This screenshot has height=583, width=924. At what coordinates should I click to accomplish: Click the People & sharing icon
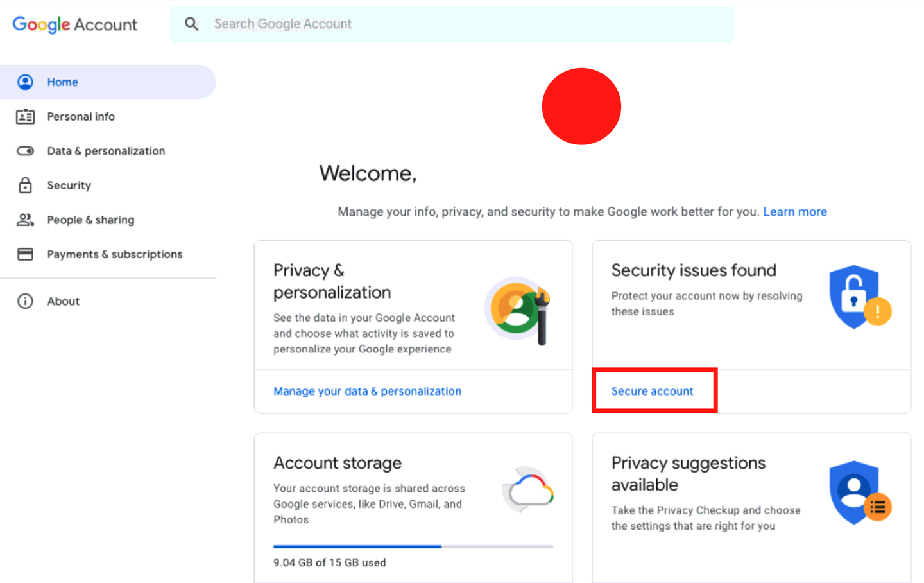click(25, 220)
